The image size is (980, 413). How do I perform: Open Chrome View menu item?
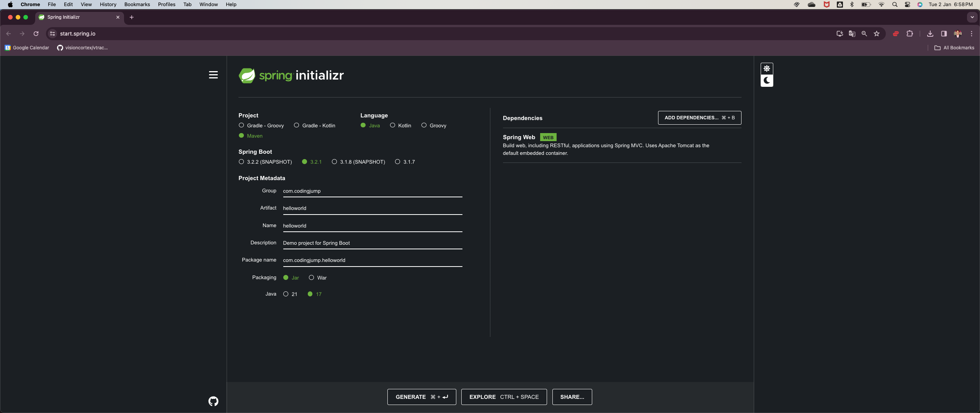(86, 5)
